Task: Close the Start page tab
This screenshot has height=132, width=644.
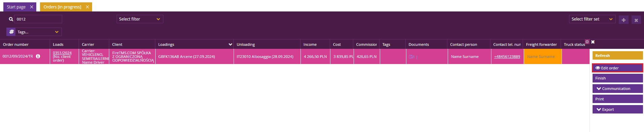Action: 32,7
